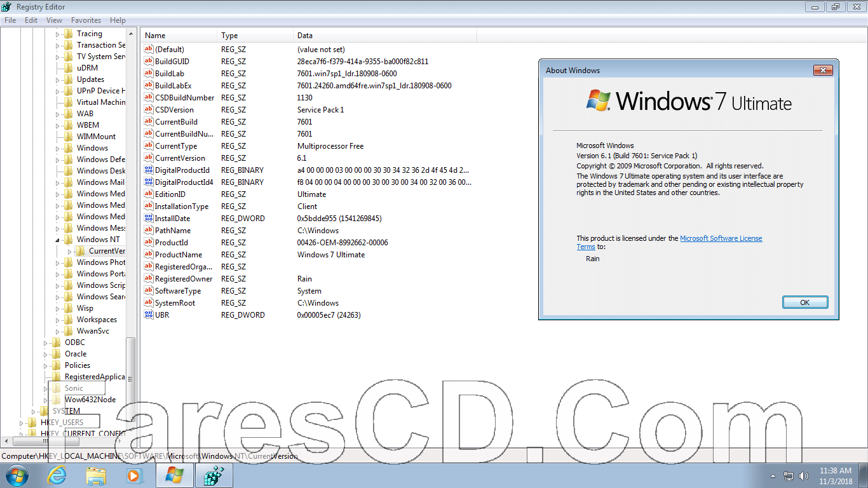The width and height of the screenshot is (868, 488).
Task: Open the View menu
Action: (54, 20)
